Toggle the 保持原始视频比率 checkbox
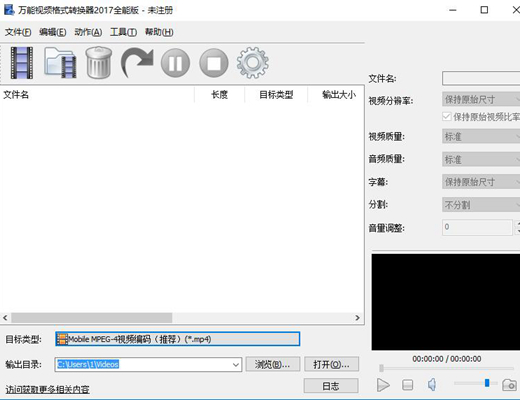Viewport: 520px width, 400px height. (x=447, y=117)
